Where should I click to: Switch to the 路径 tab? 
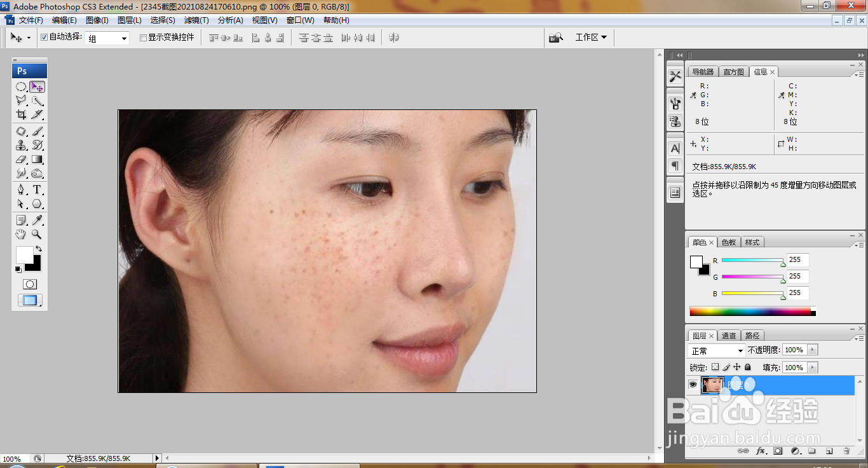(752, 336)
